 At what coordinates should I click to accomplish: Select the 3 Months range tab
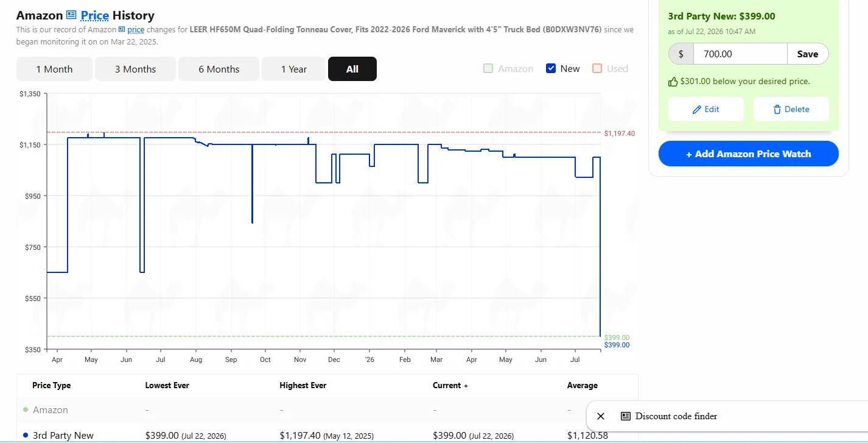(135, 69)
